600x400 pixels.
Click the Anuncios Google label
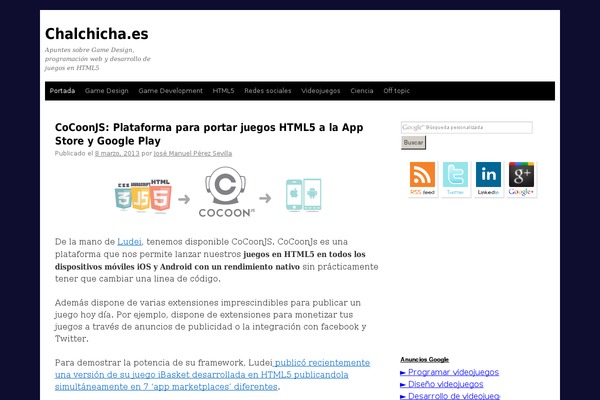[x=425, y=360]
